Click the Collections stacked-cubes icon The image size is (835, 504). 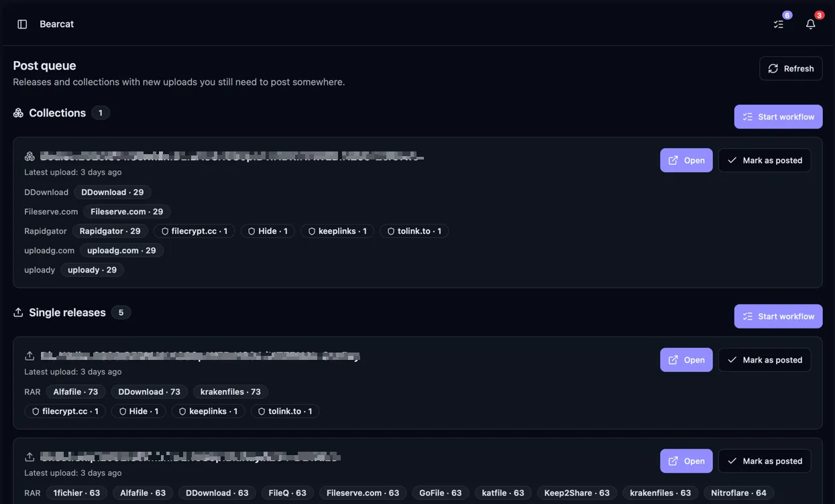coord(18,113)
